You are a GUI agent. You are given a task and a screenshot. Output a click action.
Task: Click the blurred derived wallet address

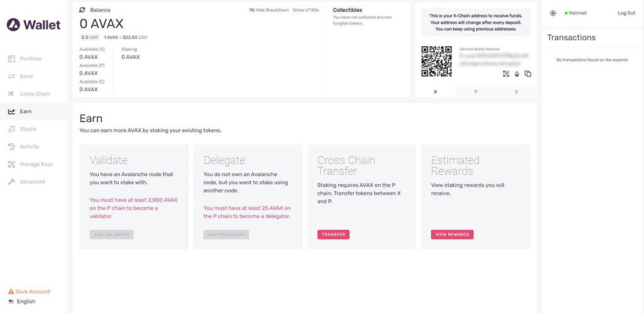(494, 60)
